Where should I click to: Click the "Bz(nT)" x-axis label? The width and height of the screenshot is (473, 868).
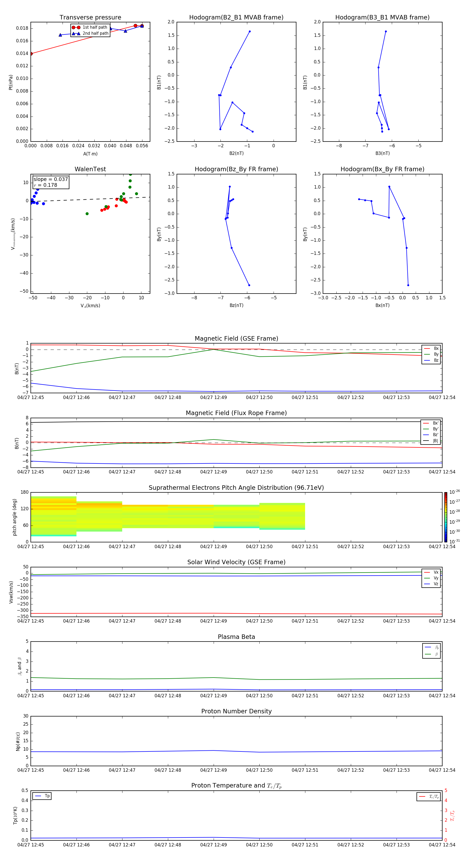(236, 305)
